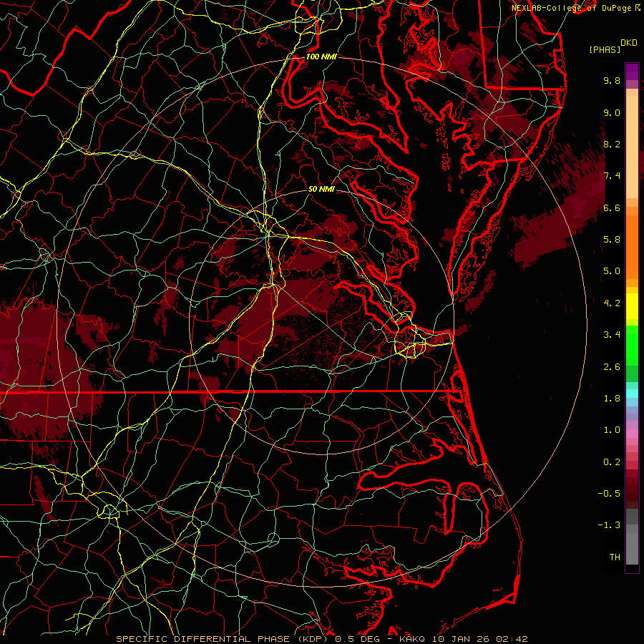Click the NEXLAB-College of DuPage credit text

click(572, 8)
